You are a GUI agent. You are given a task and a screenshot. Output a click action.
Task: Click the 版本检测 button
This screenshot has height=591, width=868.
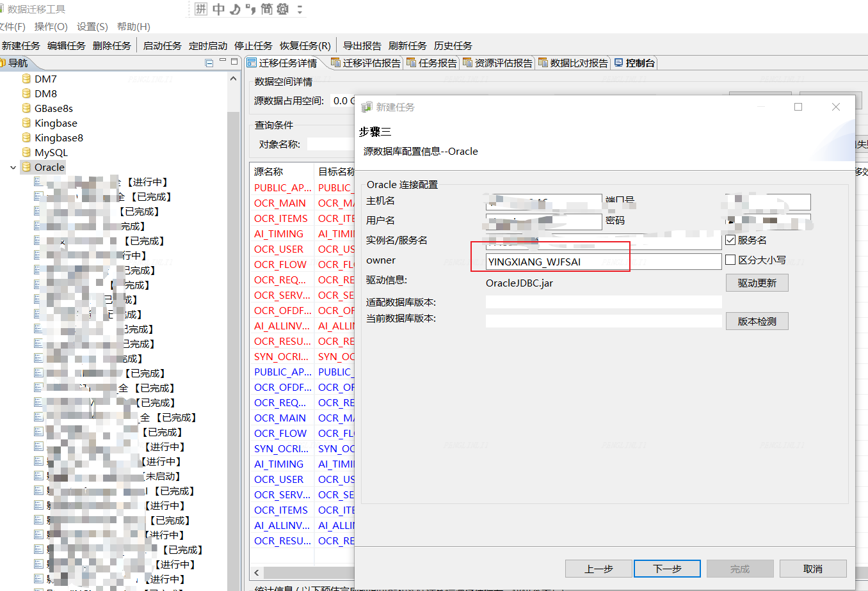click(757, 321)
